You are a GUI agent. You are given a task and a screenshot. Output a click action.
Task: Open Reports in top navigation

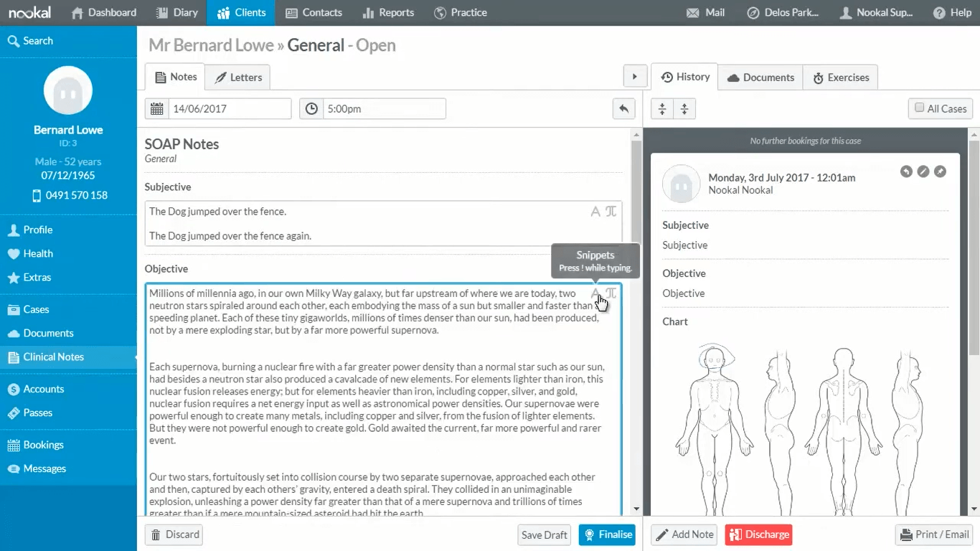click(x=388, y=13)
